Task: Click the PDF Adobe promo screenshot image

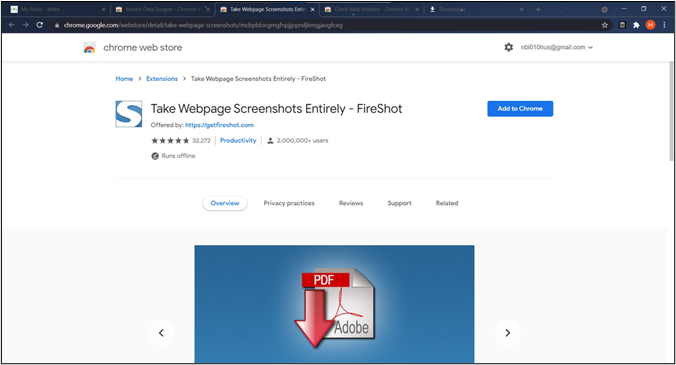Action: point(334,304)
